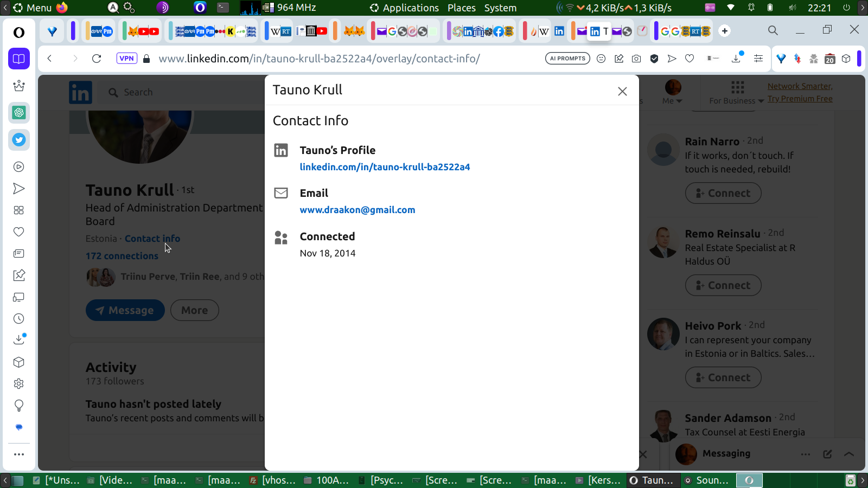Open the Contact info link on profile
The height and width of the screenshot is (488, 868).
click(x=152, y=239)
